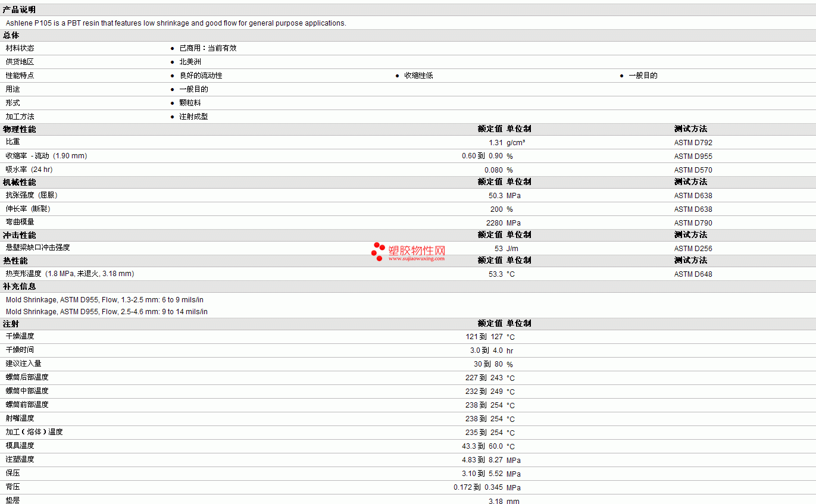Click "一般目的" in the 用途 row
816x504 pixels.
pos(193,89)
